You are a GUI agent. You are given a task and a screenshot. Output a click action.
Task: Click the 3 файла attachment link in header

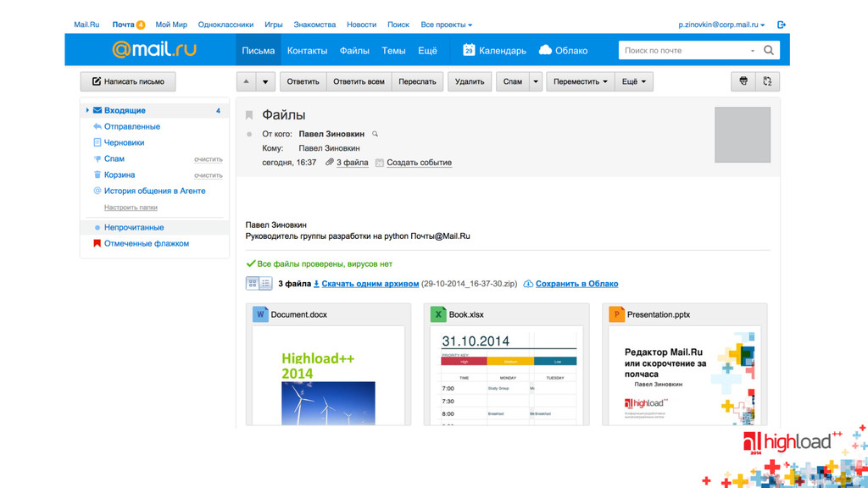352,163
